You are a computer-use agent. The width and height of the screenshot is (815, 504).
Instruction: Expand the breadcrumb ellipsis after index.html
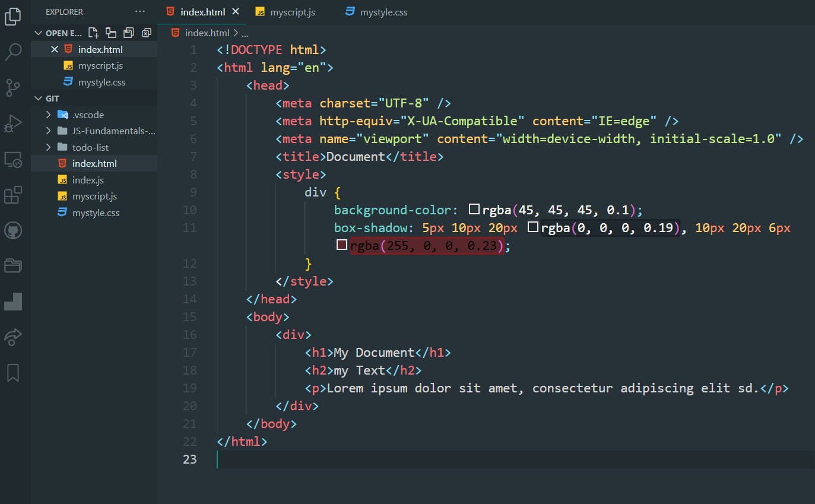click(x=245, y=33)
